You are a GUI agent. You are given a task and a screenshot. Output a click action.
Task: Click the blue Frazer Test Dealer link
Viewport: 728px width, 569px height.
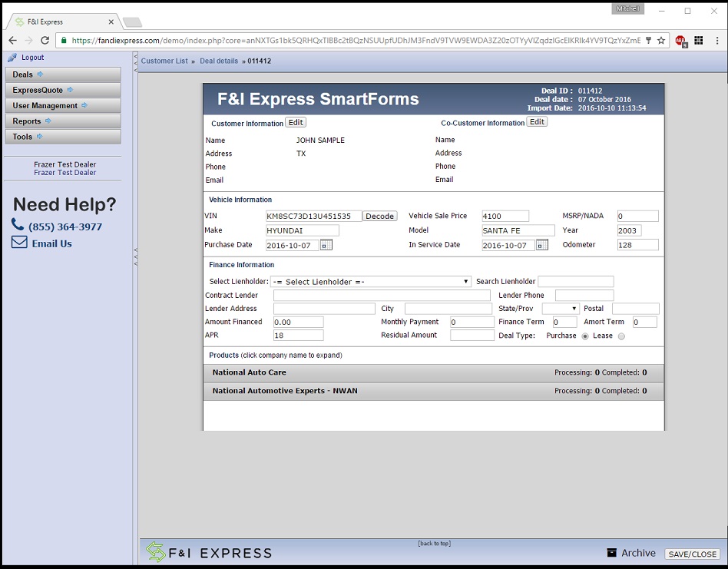(65, 173)
